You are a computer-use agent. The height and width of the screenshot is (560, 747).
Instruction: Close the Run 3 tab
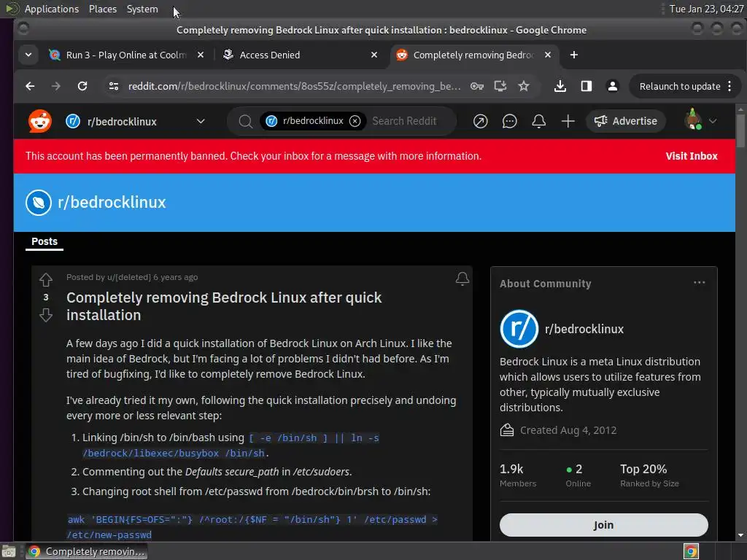201,55
